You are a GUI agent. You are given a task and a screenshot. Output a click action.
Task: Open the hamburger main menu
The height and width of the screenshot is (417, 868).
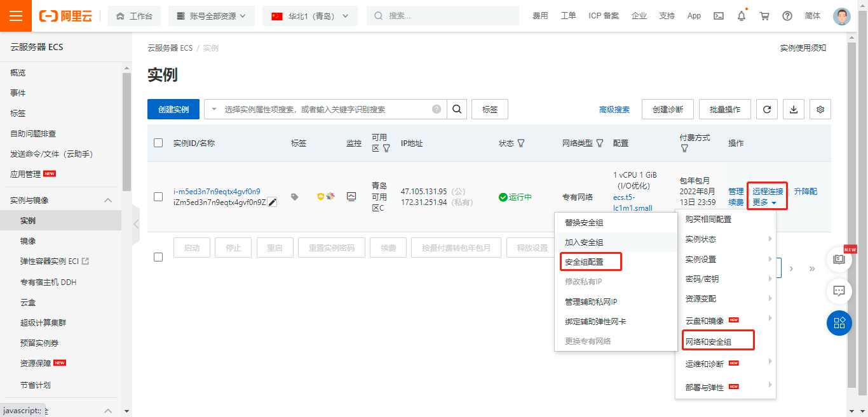click(x=16, y=16)
